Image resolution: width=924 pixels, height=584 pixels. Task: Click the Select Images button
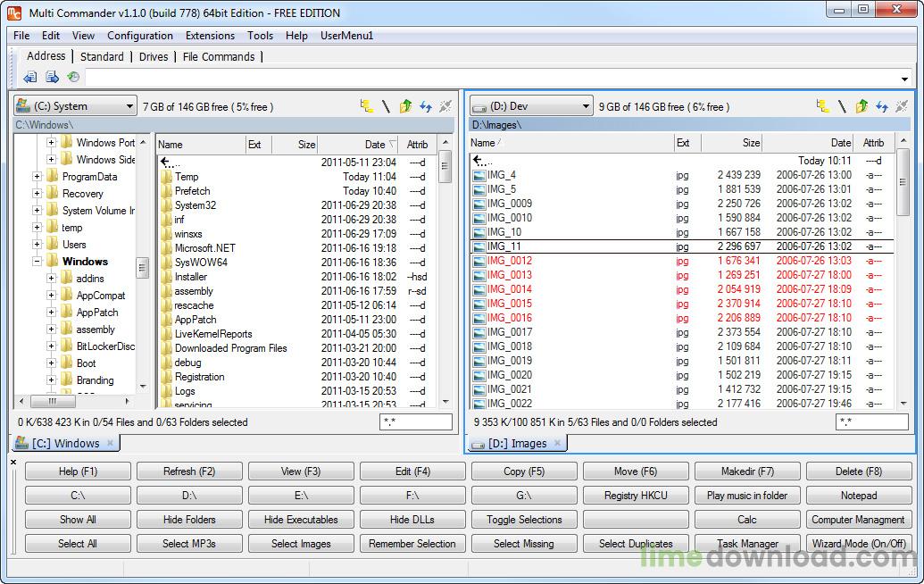point(301,544)
